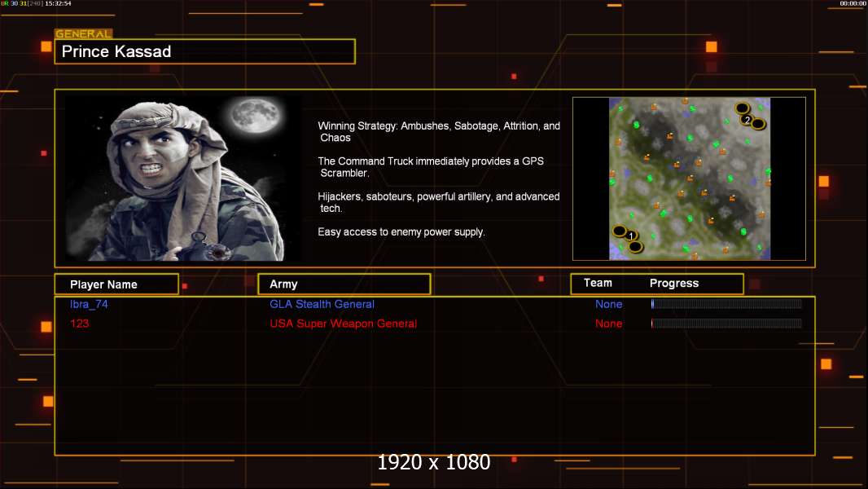Click the GENERAL label above the name
Image resolution: width=868 pixels, height=489 pixels.
point(84,33)
